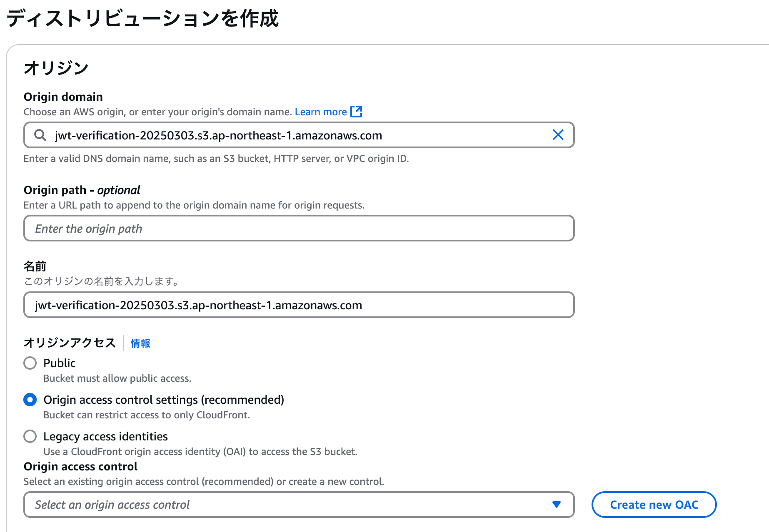
Task: Click 'このオリジンの名前を入力します。' description
Action: click(x=102, y=281)
